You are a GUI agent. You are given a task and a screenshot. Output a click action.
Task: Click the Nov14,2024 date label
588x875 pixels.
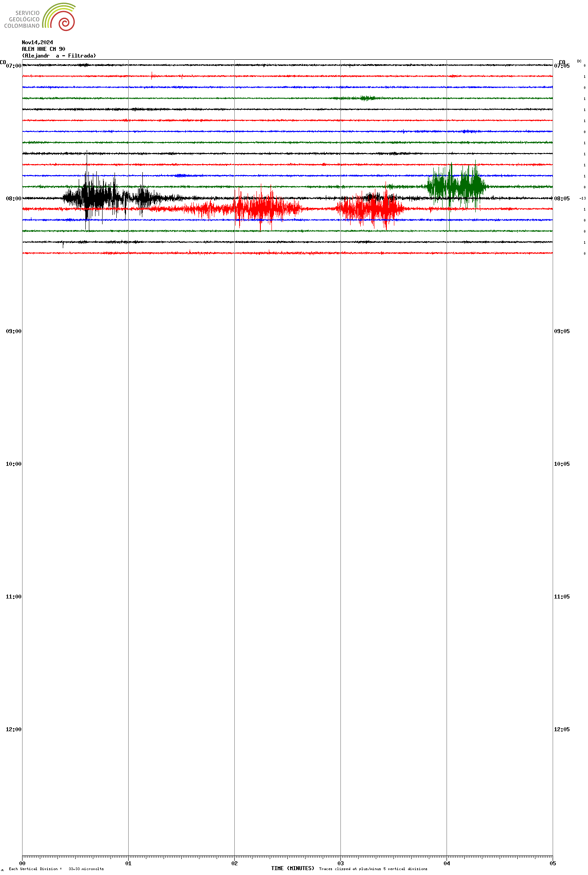coord(38,42)
